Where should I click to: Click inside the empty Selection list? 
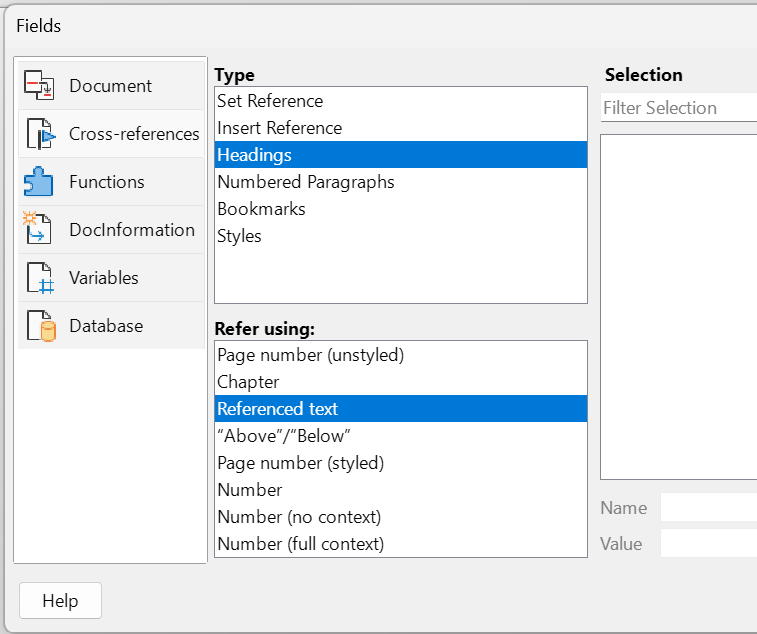point(679,307)
